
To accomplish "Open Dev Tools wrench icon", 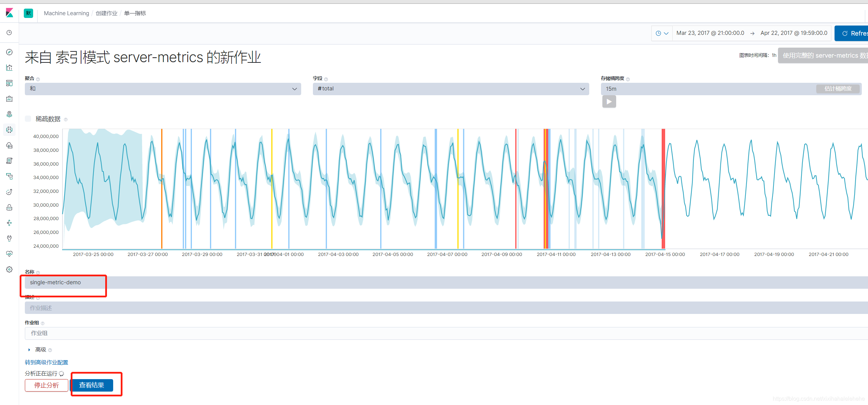I will [9, 238].
